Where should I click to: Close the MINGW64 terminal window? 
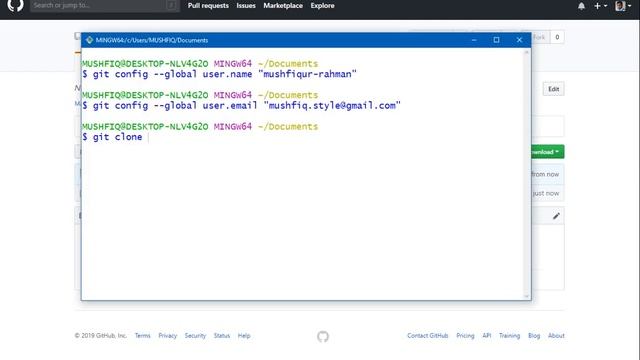(x=519, y=40)
